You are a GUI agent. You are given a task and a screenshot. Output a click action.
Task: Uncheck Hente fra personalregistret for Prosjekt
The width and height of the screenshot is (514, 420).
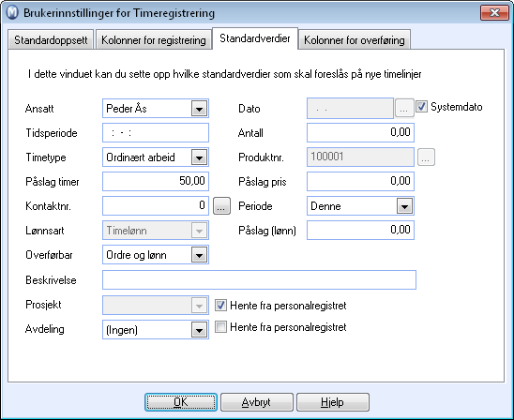click(x=220, y=306)
